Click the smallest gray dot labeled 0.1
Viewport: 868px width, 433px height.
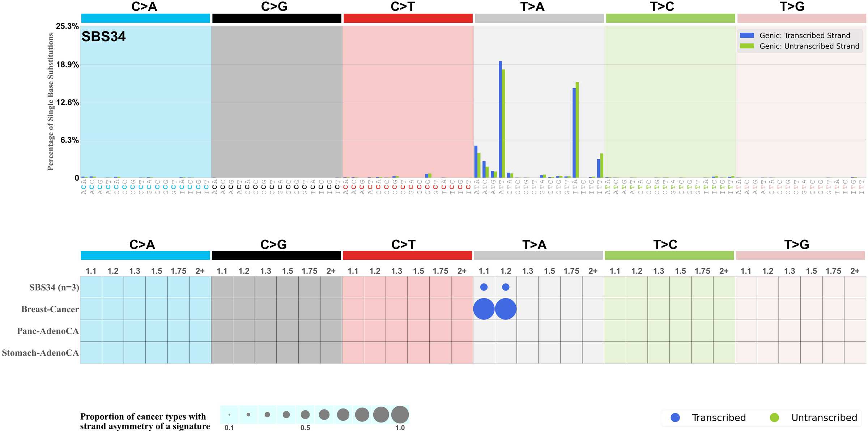point(229,415)
